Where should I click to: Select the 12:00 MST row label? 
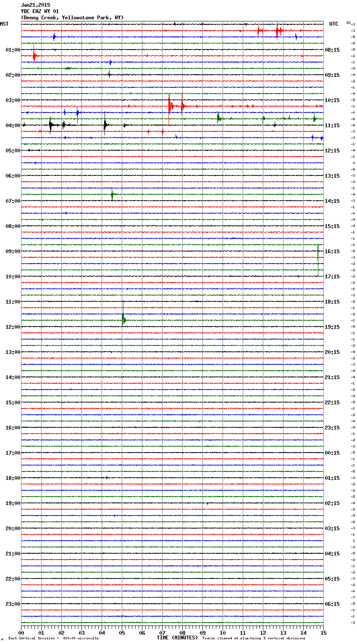click(13, 327)
